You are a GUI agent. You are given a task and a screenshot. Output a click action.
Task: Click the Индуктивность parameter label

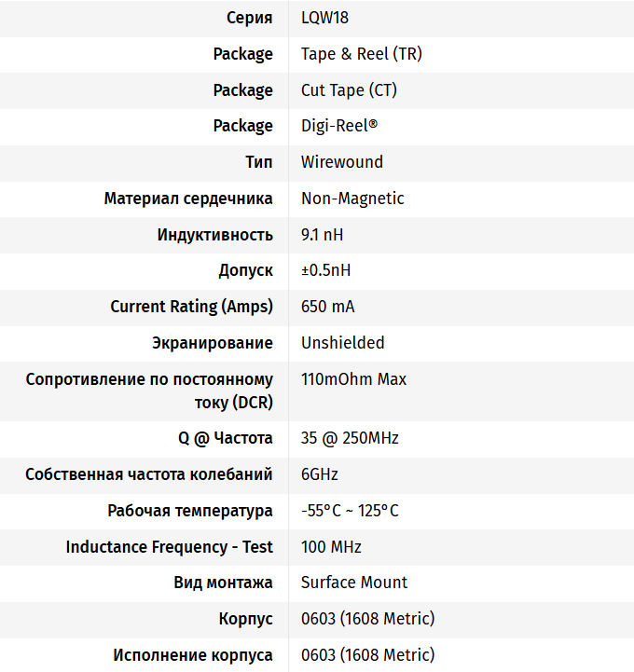(215, 235)
